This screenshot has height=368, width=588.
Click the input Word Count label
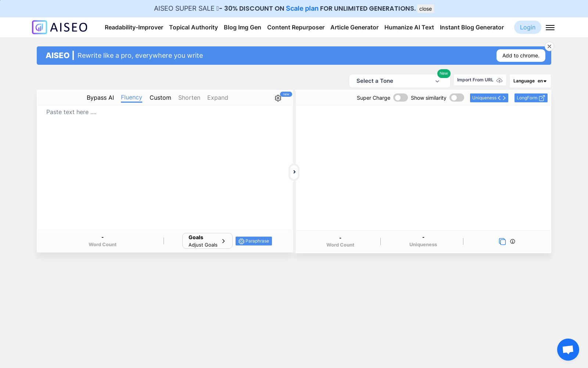[x=103, y=244]
